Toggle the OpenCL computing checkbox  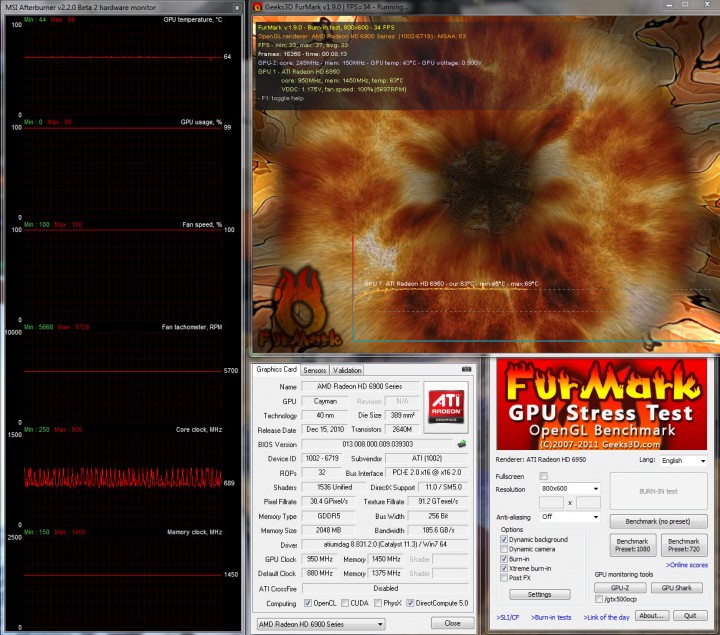pyautogui.click(x=308, y=603)
